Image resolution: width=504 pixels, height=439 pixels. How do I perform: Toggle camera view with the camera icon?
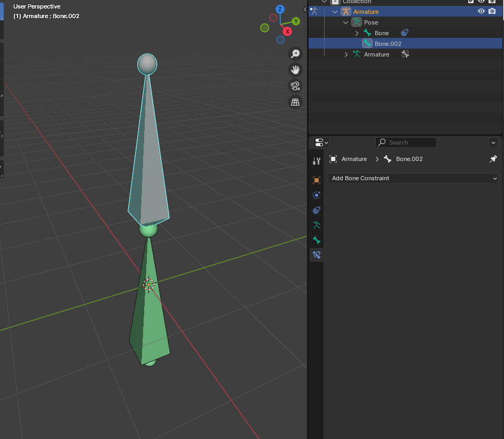(295, 86)
